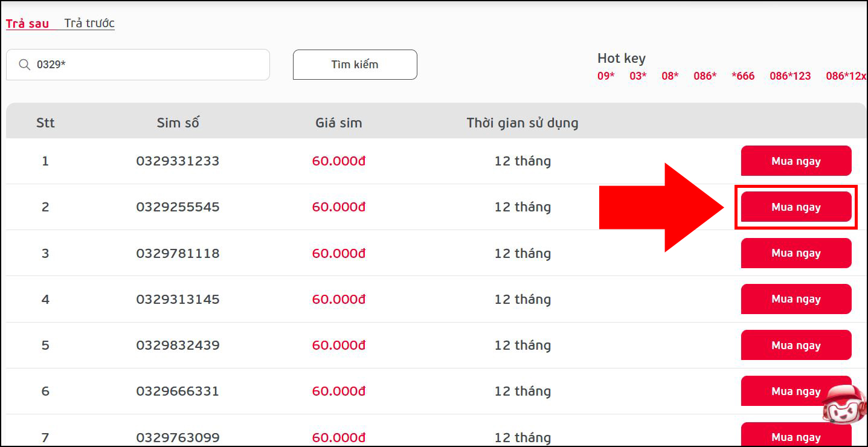The width and height of the screenshot is (868, 447).
Task: Click the 12 tháng cell for 0329832439
Action: click(522, 345)
